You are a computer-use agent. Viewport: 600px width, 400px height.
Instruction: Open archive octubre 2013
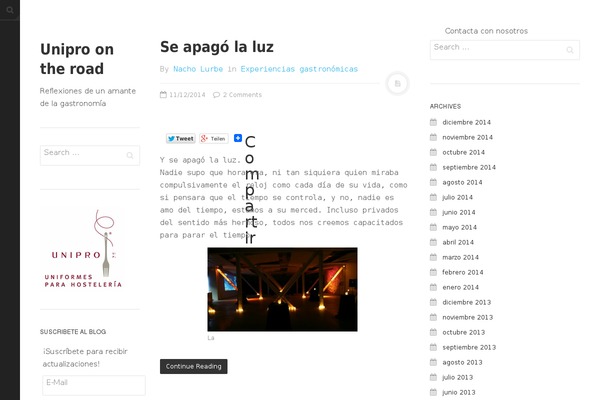463,332
